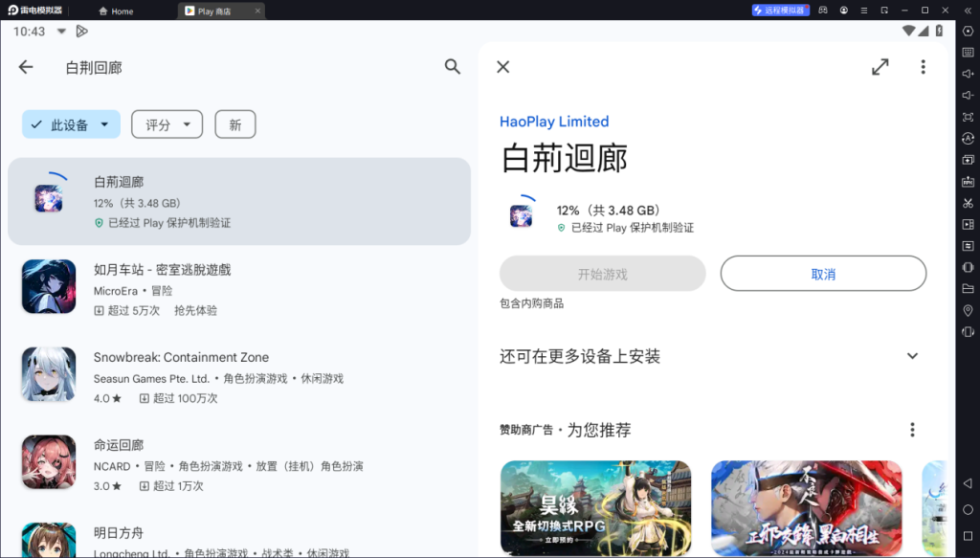Open the keyboard mapping tool
980x558 pixels.
tap(968, 53)
